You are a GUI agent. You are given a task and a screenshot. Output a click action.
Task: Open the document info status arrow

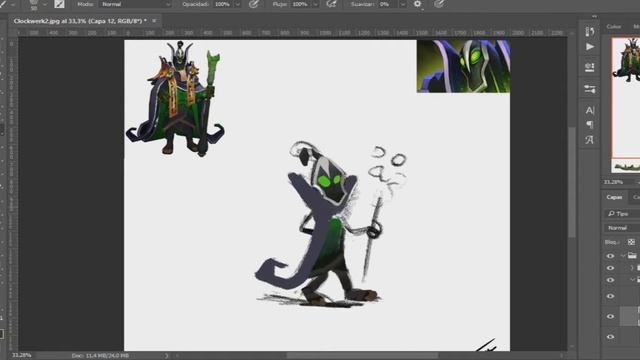click(x=166, y=356)
